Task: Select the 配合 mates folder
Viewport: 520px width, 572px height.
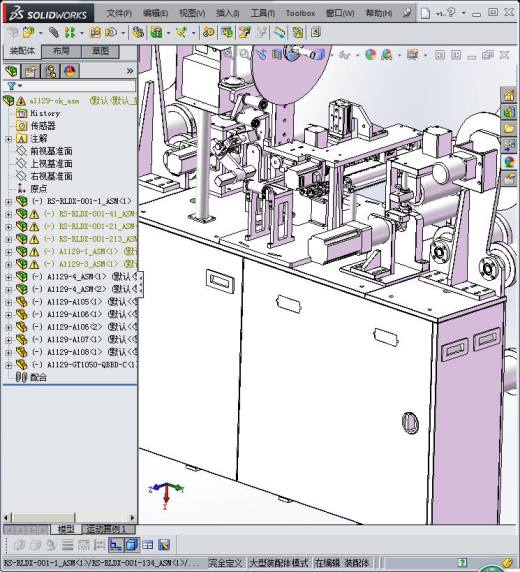Action: [38, 378]
